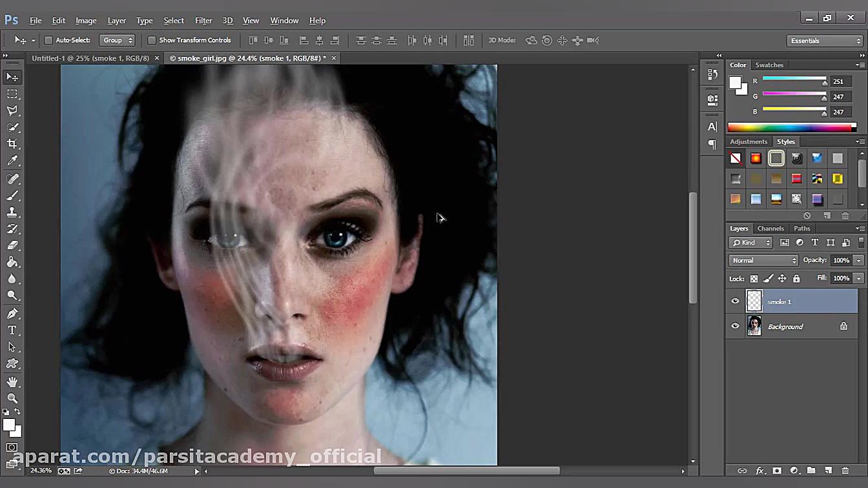This screenshot has height=488, width=868.
Task: Enable the Auto-Select checkbox
Action: pyautogui.click(x=48, y=40)
